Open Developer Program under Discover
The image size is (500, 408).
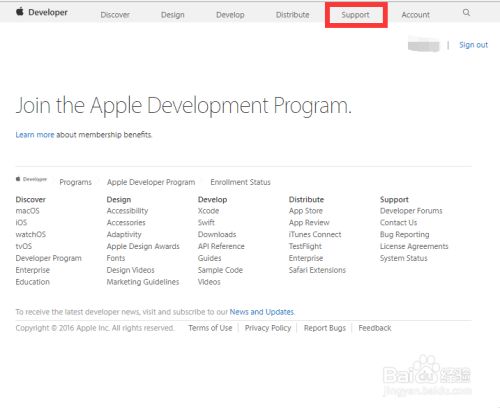click(49, 258)
